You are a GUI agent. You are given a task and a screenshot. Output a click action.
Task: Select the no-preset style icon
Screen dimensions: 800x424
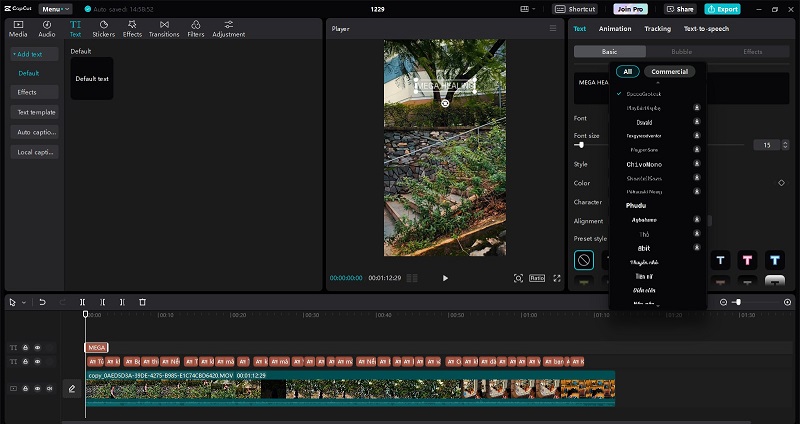click(584, 260)
